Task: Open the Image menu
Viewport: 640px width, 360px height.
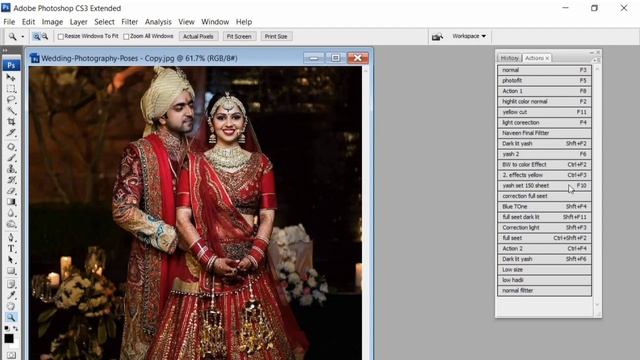Action: tap(52, 22)
